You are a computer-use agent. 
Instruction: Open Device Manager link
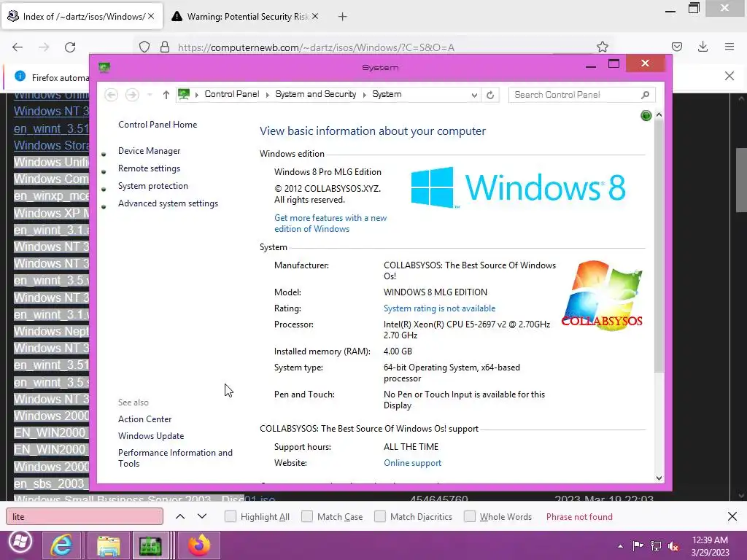149,150
